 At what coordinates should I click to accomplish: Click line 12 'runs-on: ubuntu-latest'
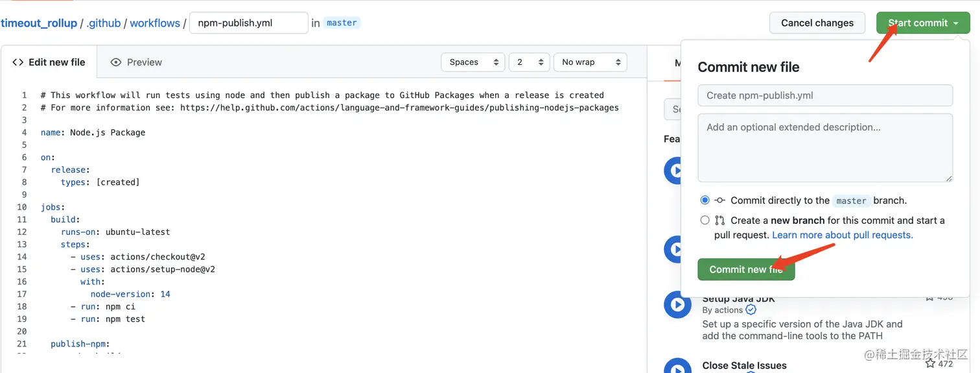pyautogui.click(x=115, y=232)
